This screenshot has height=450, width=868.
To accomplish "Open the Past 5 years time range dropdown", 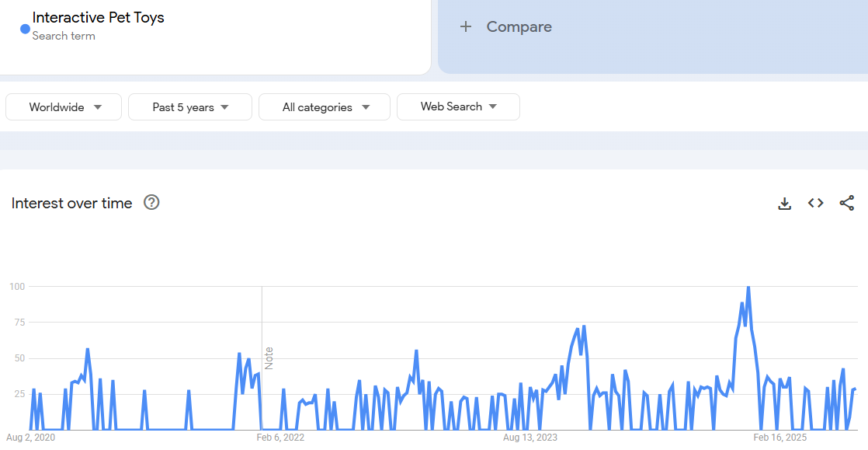I will pos(190,107).
